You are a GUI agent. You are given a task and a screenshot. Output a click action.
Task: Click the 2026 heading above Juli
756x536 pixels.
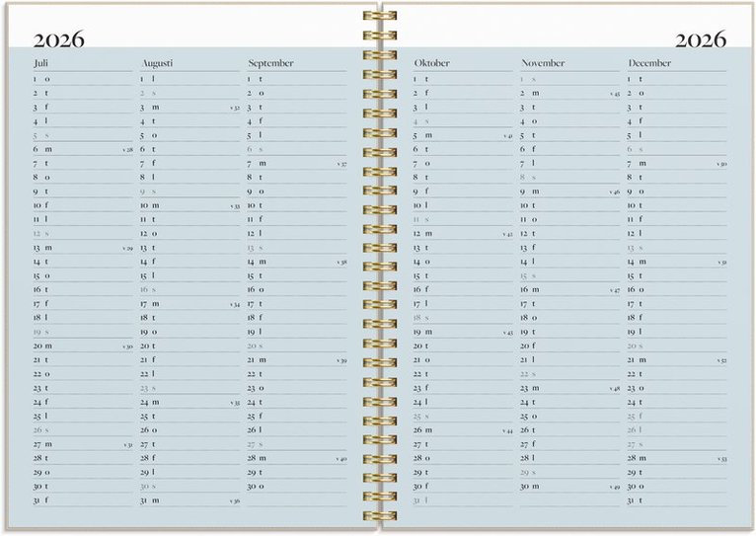pos(58,40)
